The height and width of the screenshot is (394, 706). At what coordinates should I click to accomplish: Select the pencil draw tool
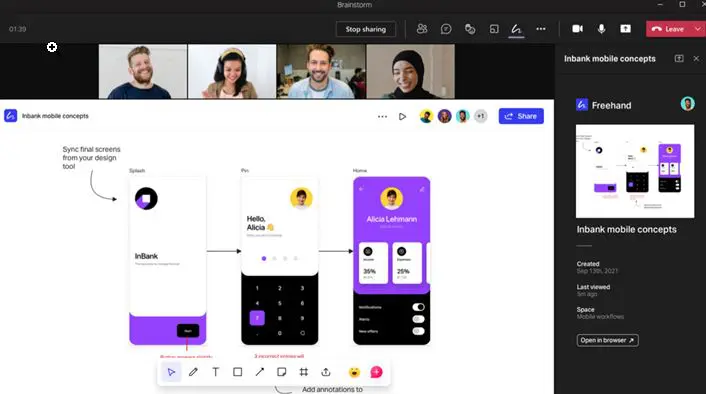coord(193,372)
